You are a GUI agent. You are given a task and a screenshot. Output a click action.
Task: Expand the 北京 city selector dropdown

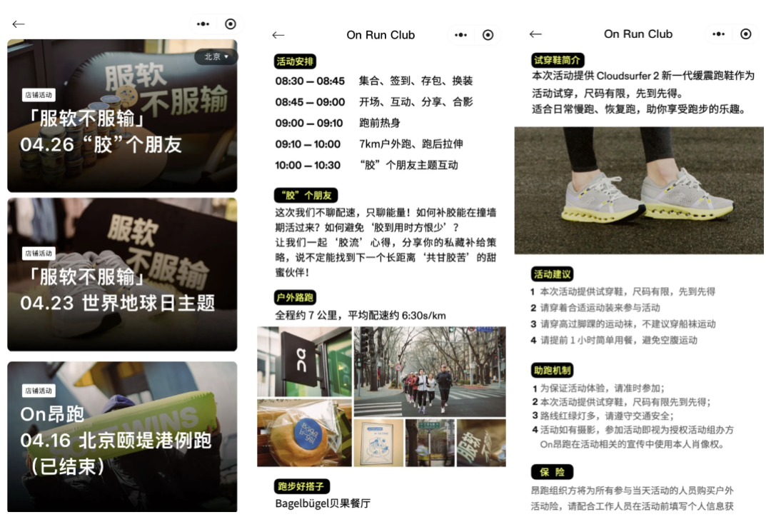[x=216, y=56]
